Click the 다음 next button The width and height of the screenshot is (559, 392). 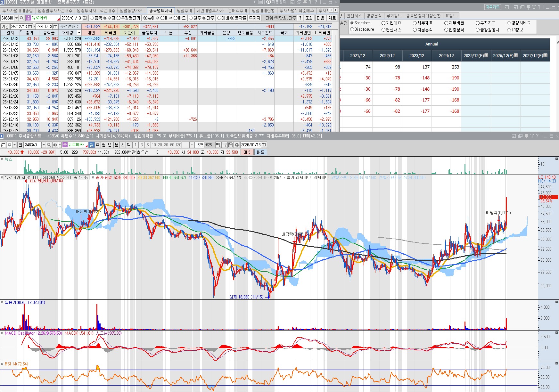320,18
